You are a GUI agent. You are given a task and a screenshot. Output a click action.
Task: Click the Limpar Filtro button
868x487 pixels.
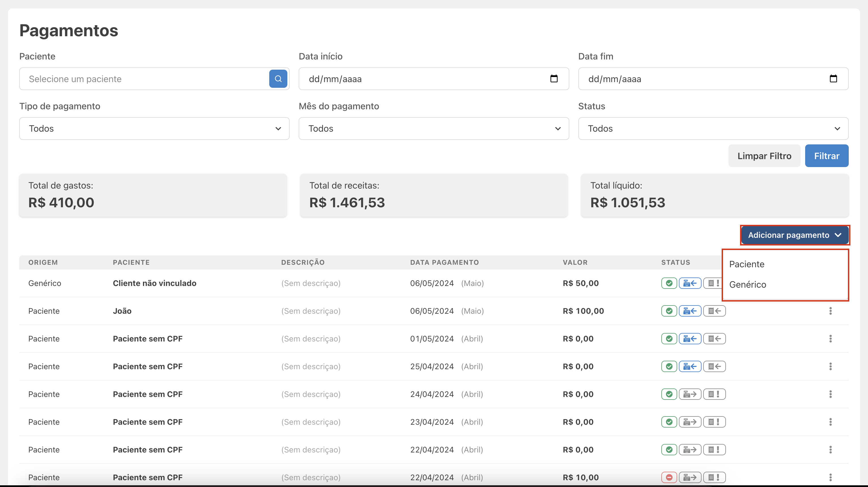tap(764, 156)
